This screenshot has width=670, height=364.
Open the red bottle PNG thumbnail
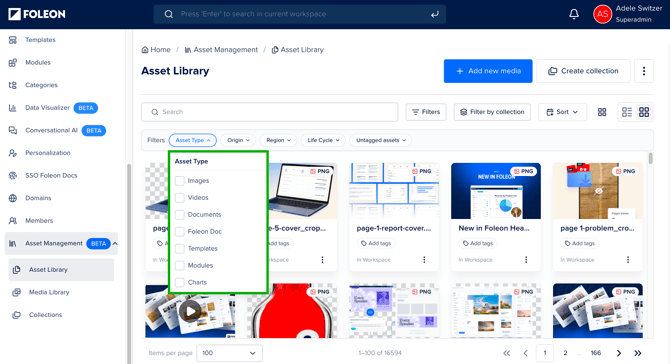(x=292, y=311)
